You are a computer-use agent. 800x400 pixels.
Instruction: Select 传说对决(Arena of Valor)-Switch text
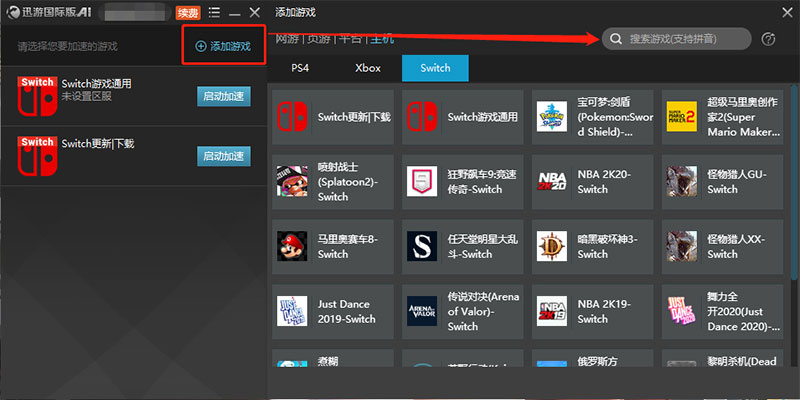click(483, 312)
